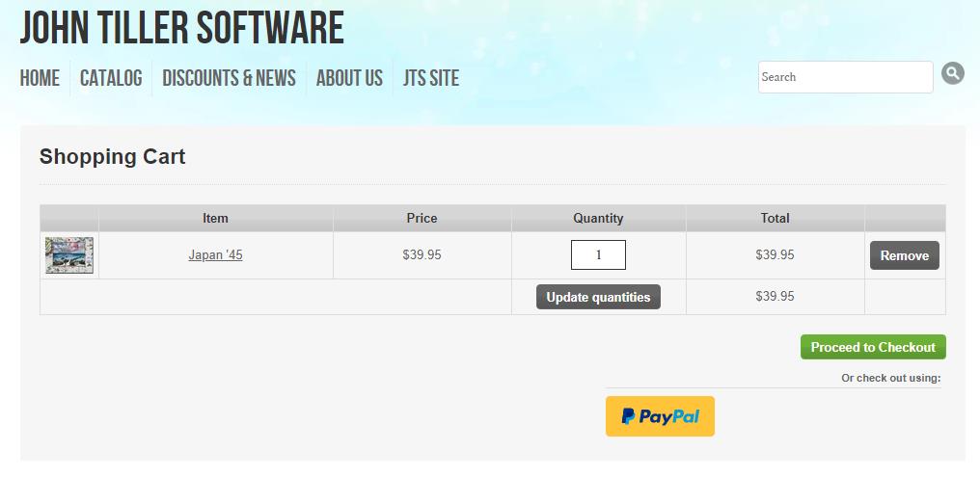Click the $39.95 value in the Price column
Screen dimensions: 980x478
coord(422,255)
